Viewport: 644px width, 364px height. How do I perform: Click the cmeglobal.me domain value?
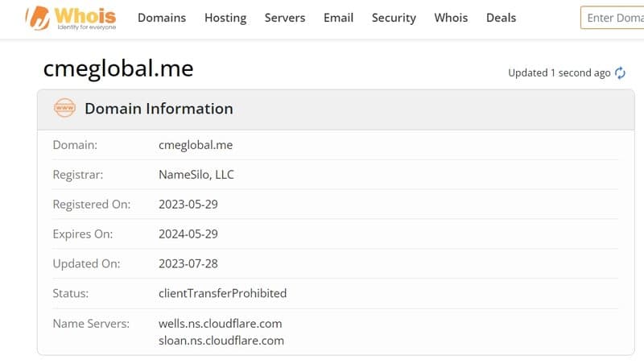tap(196, 145)
